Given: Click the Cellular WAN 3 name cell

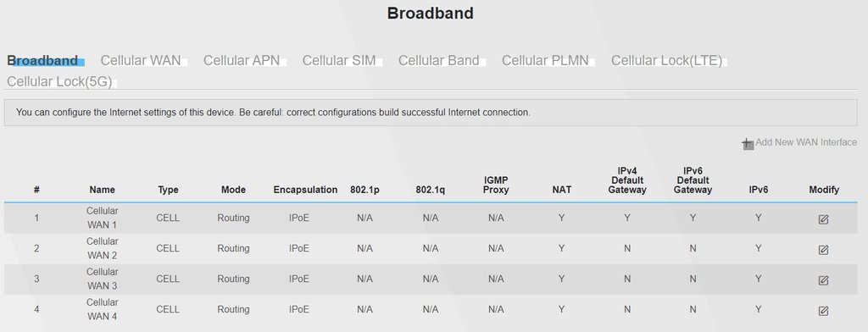Looking at the screenshot, I should point(103,279).
